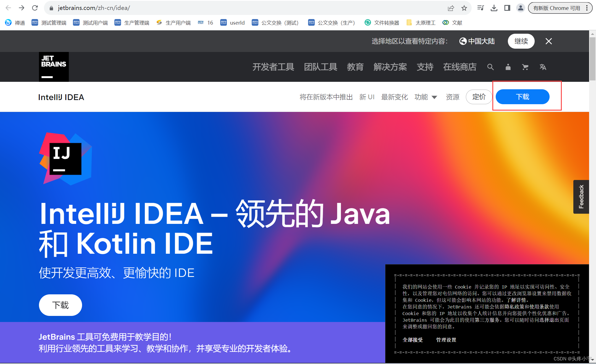The image size is (596, 364).
Task: Open the language switcher icon
Action: tap(543, 67)
